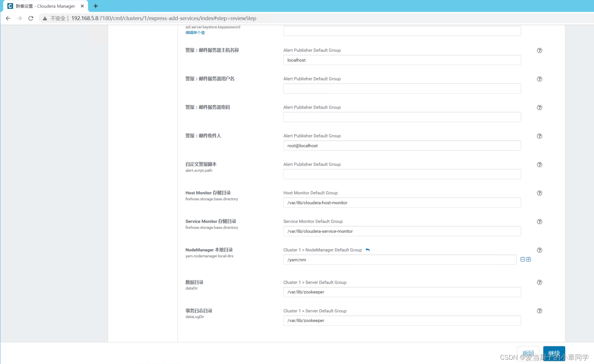
Task: Focus the browser address bar URL
Action: [164, 18]
